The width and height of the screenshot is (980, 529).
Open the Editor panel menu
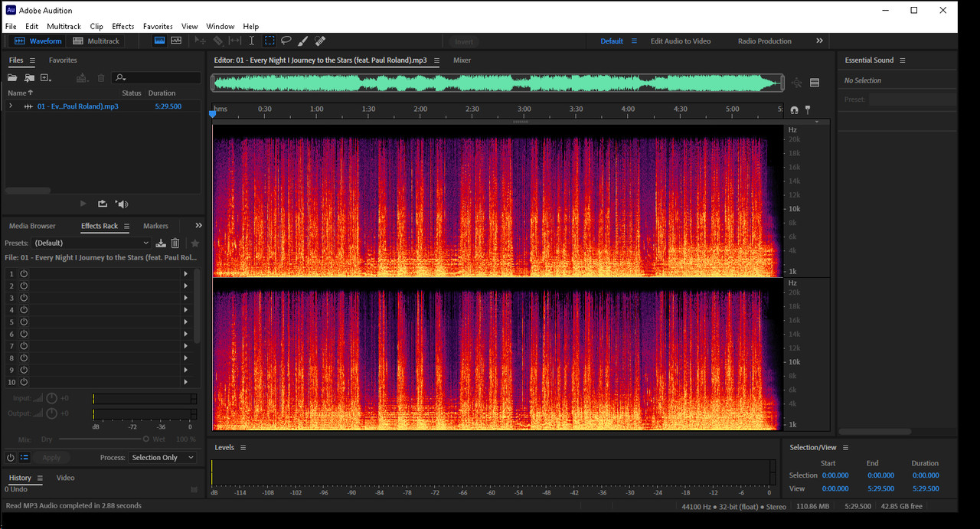tap(436, 60)
